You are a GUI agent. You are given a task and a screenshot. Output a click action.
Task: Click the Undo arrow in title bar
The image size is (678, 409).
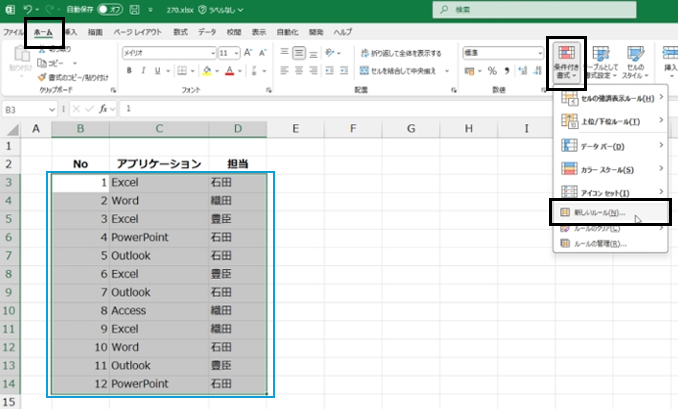tap(29, 10)
